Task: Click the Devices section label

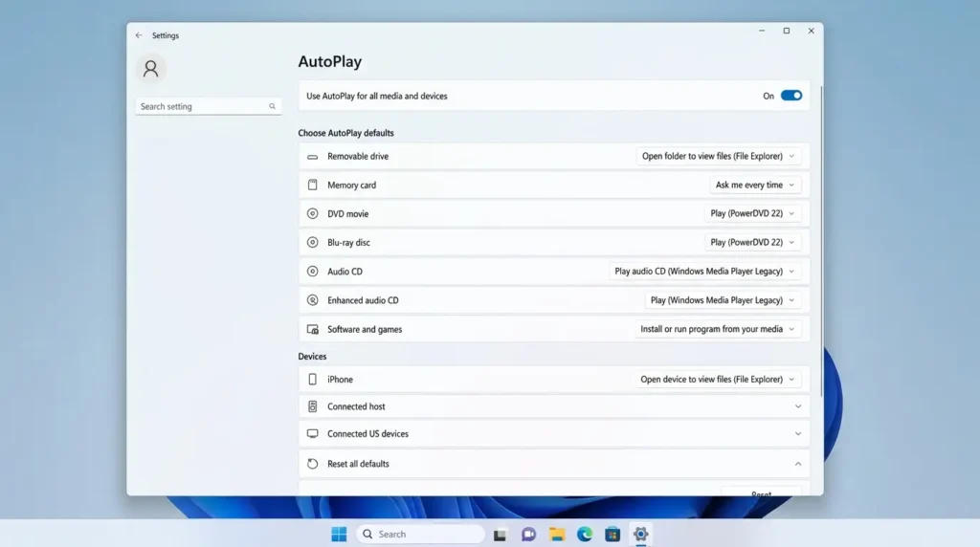Action: [312, 357]
